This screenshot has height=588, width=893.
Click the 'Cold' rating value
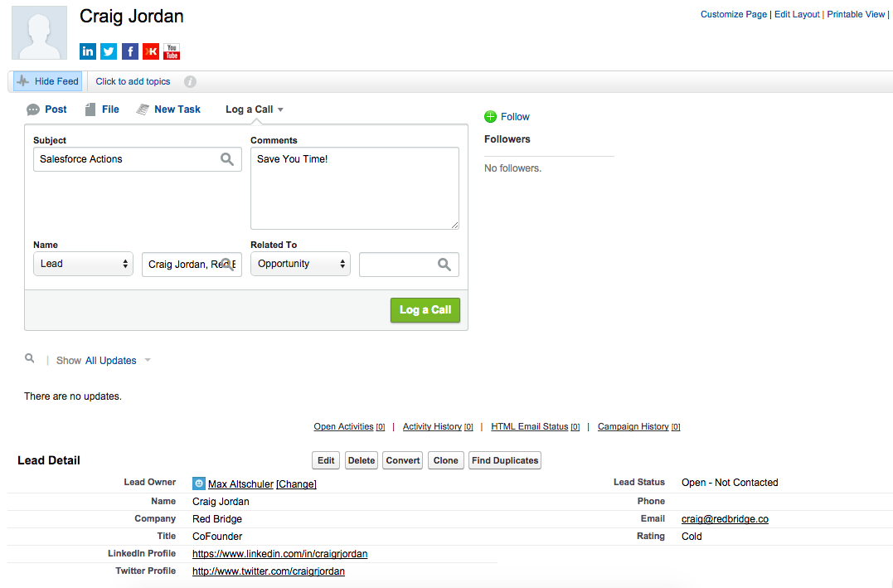tap(692, 537)
